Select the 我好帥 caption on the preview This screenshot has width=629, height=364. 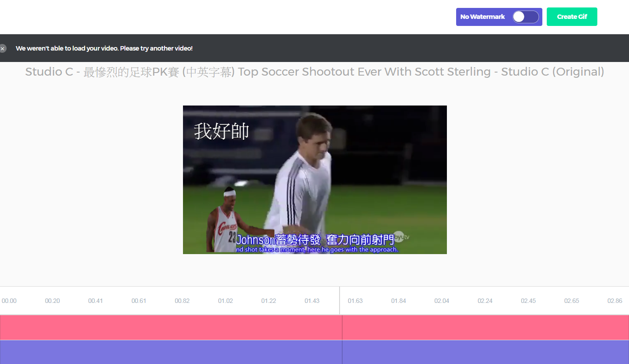click(x=222, y=131)
